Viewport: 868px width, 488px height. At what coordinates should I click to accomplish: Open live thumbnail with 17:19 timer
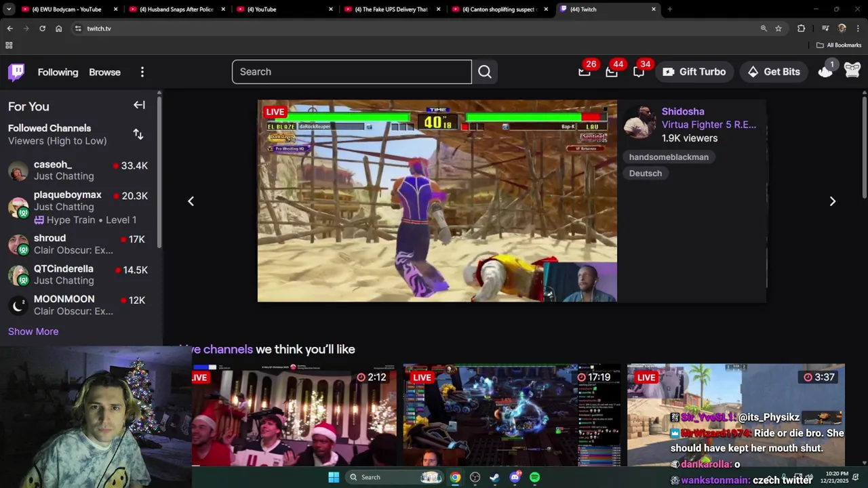click(512, 415)
